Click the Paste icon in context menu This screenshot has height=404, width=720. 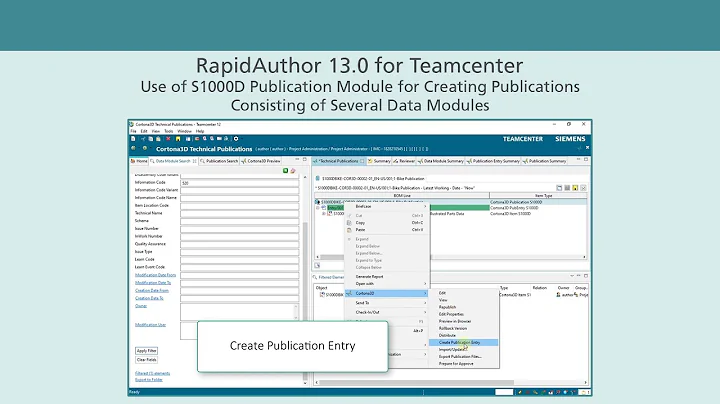(349, 230)
